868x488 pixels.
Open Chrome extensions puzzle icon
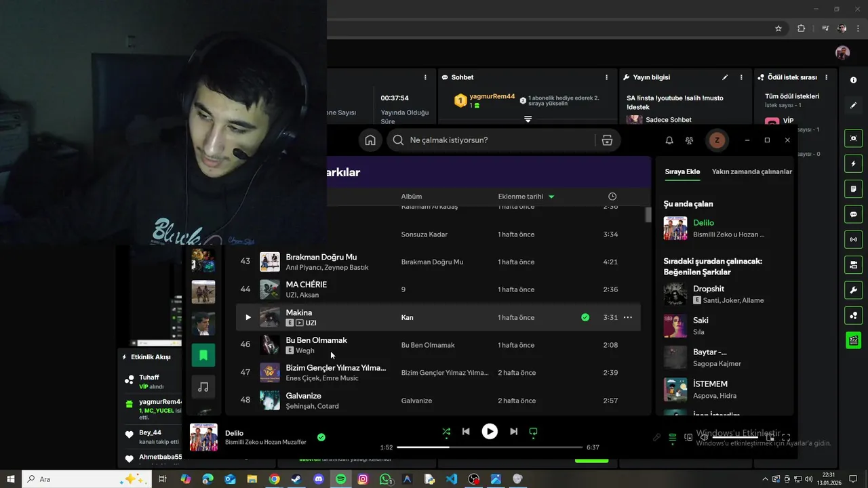pyautogui.click(x=801, y=28)
